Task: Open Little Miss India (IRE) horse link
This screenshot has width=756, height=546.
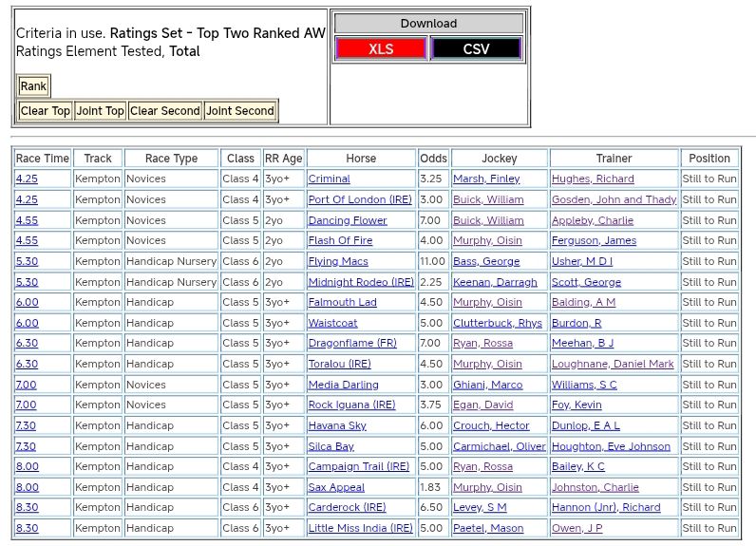Action: (x=360, y=528)
